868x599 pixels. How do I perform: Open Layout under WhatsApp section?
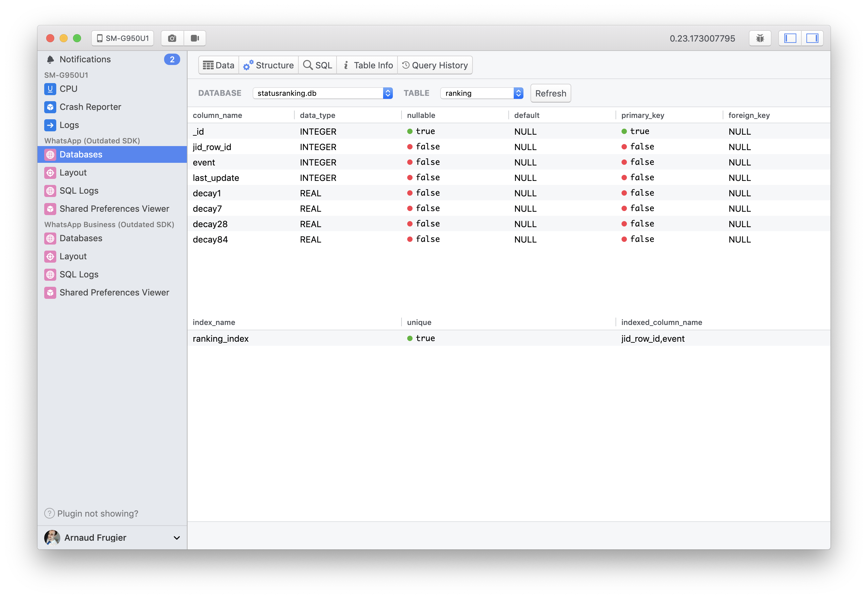73,173
